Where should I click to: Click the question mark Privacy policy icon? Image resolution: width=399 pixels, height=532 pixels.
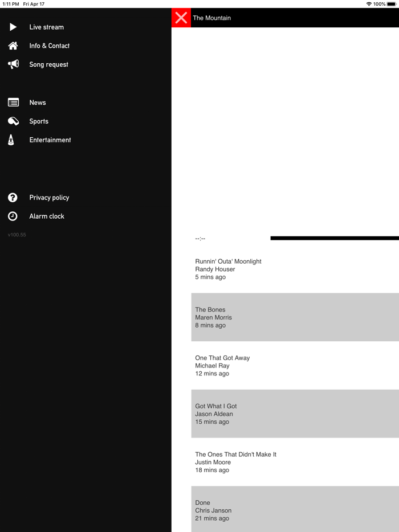[x=13, y=198]
